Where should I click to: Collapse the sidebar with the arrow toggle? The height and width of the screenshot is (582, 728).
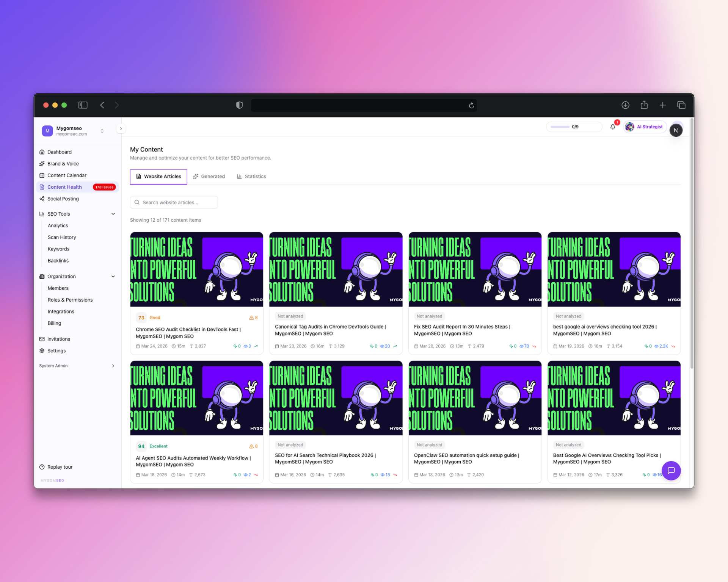pyautogui.click(x=121, y=128)
